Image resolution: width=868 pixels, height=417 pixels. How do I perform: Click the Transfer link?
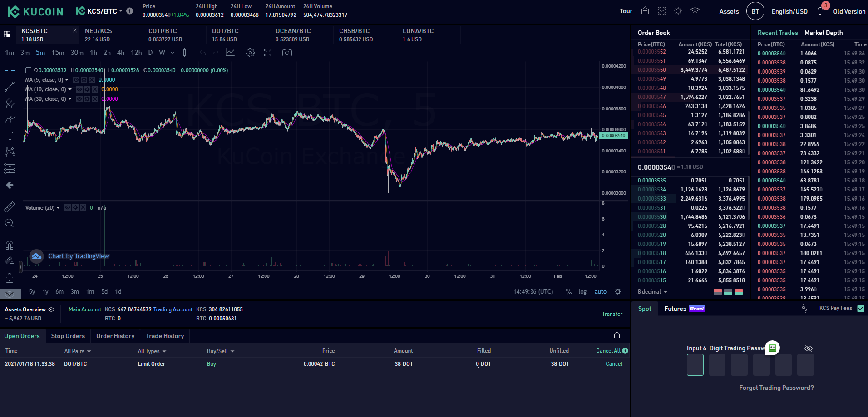(x=612, y=314)
